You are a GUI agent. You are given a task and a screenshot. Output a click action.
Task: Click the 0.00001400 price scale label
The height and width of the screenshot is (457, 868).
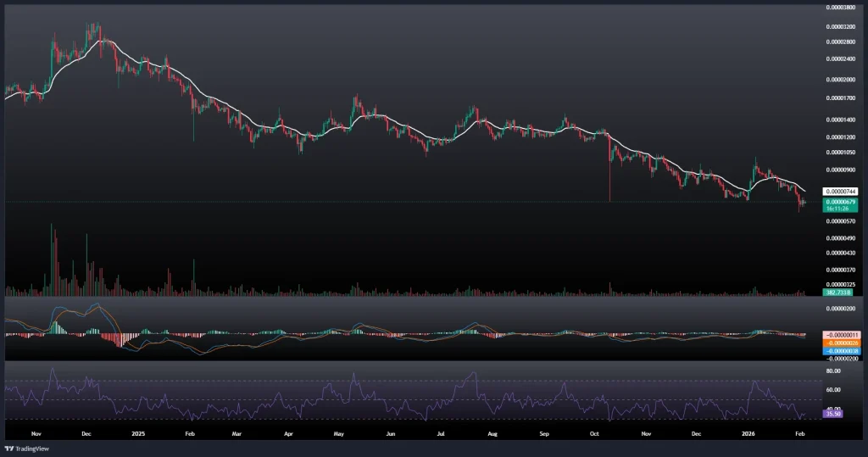840,119
